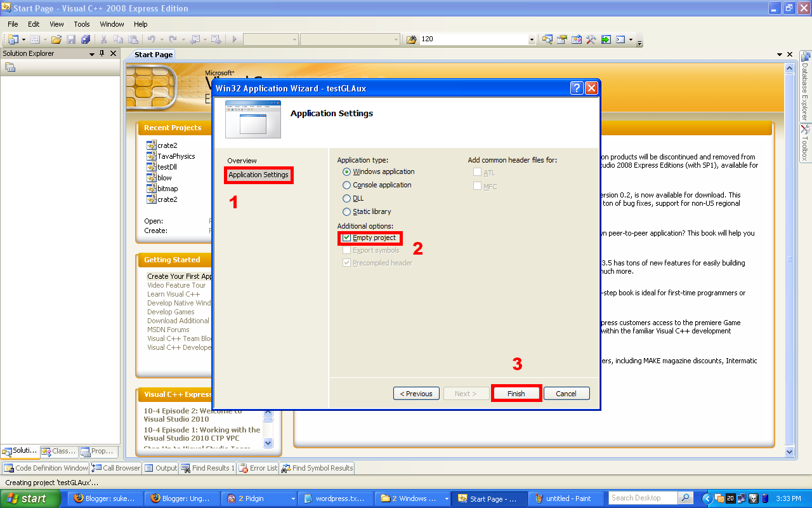Toggle the ATL header files checkbox

click(x=477, y=172)
